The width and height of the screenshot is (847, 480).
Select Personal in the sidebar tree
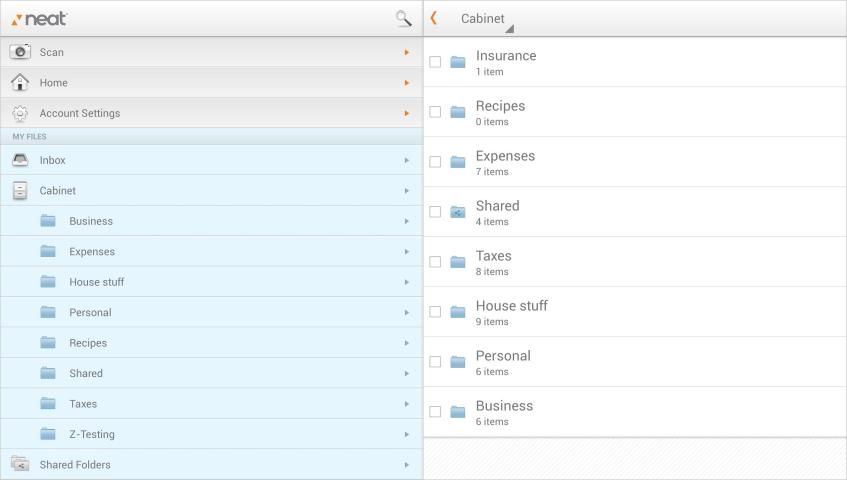(90, 312)
